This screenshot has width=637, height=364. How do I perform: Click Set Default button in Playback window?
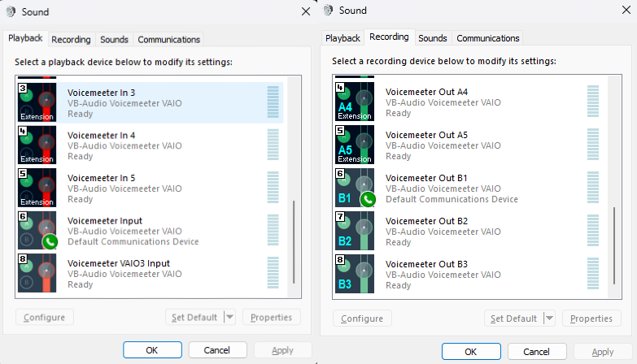click(194, 318)
